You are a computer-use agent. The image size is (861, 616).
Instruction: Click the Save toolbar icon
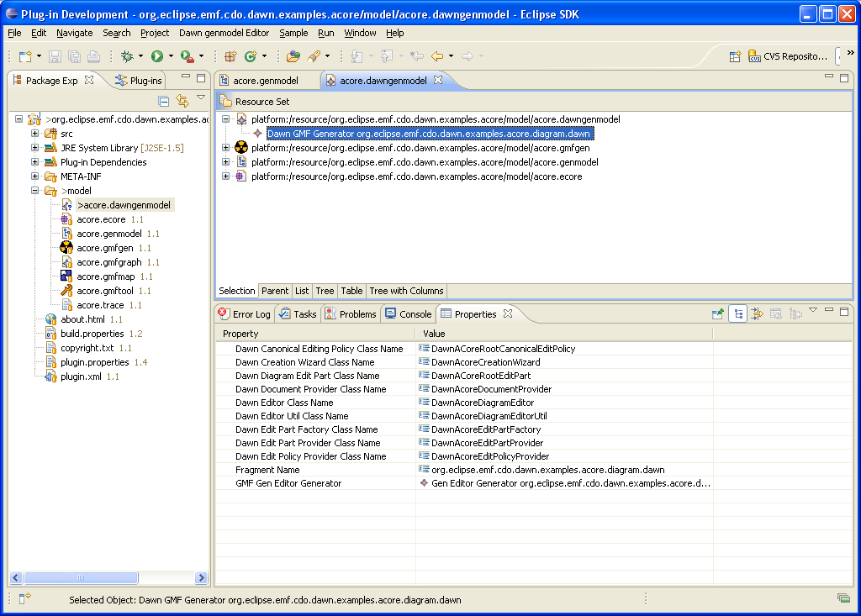point(55,56)
